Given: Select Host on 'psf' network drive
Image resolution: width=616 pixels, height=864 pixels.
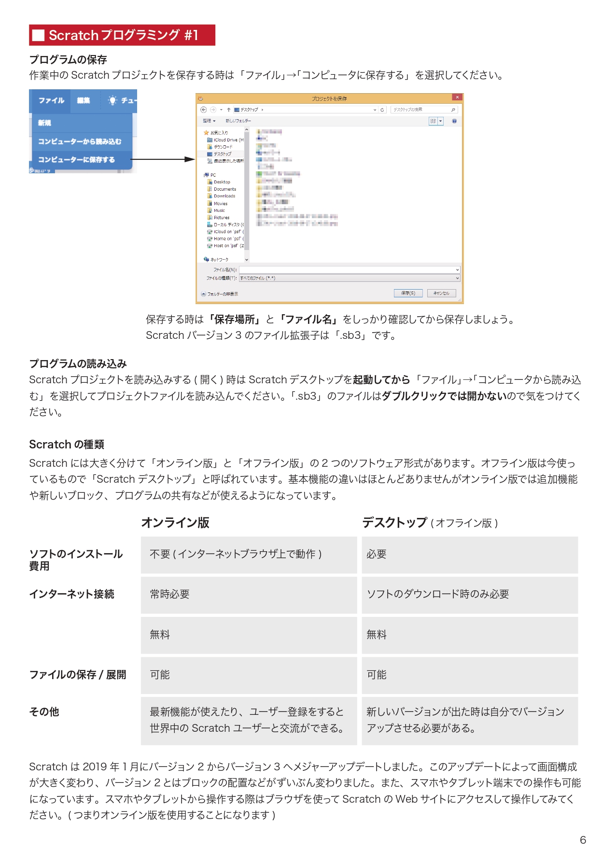Looking at the screenshot, I should [225, 246].
